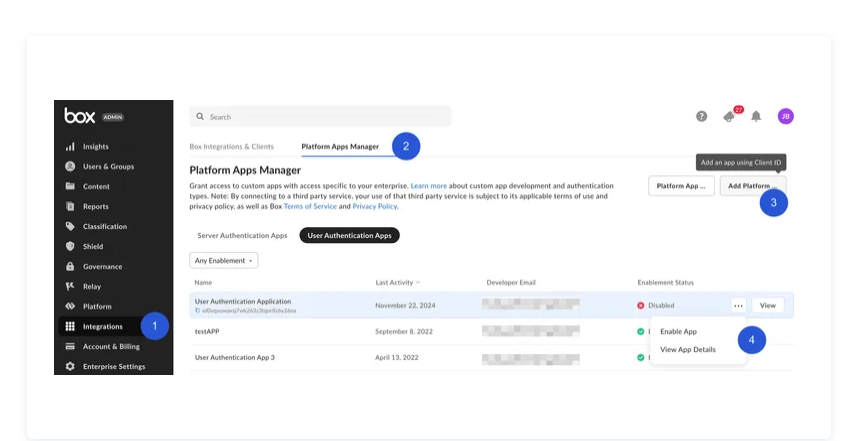Screen dimensions: 841x441
Task: Click the Add Platform App button
Action: pos(752,186)
